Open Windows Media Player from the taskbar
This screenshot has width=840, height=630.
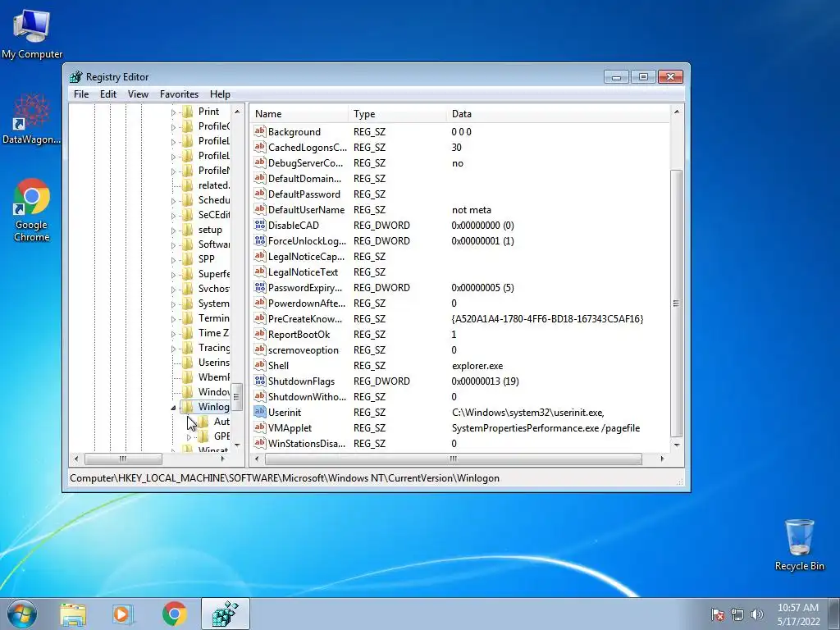tap(123, 614)
